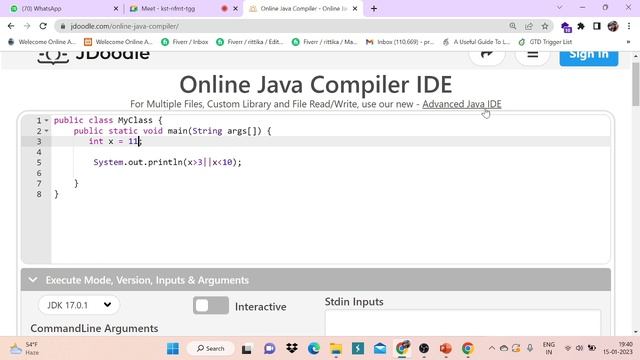
Task: Click inside the Stdin Inputs text box
Action: coord(462,322)
